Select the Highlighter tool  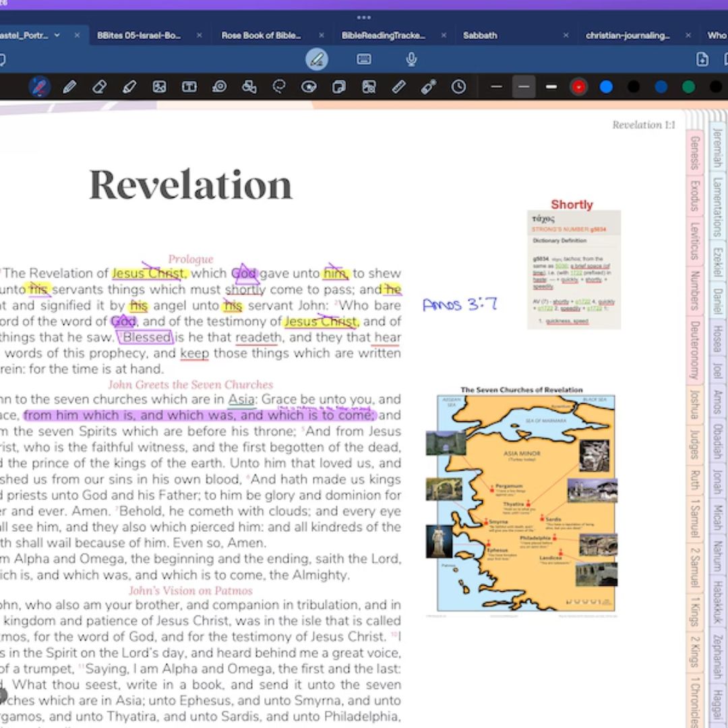pyautogui.click(x=129, y=87)
